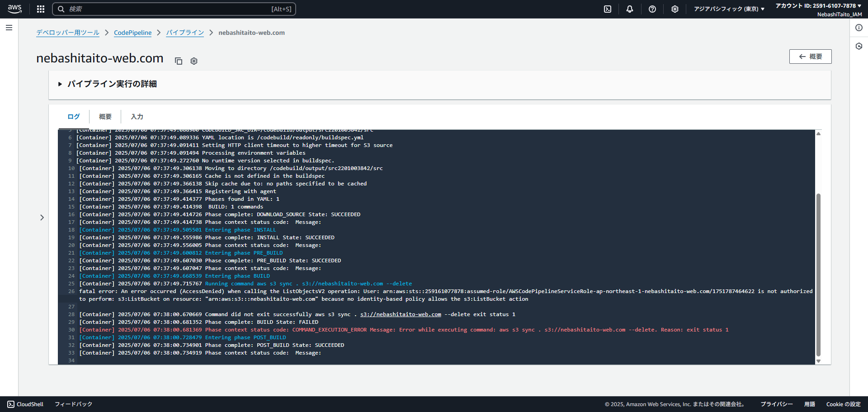Screen dimensions: 868x412
Task: Click NebashiTaito_IAM user name text
Action: tap(840, 14)
